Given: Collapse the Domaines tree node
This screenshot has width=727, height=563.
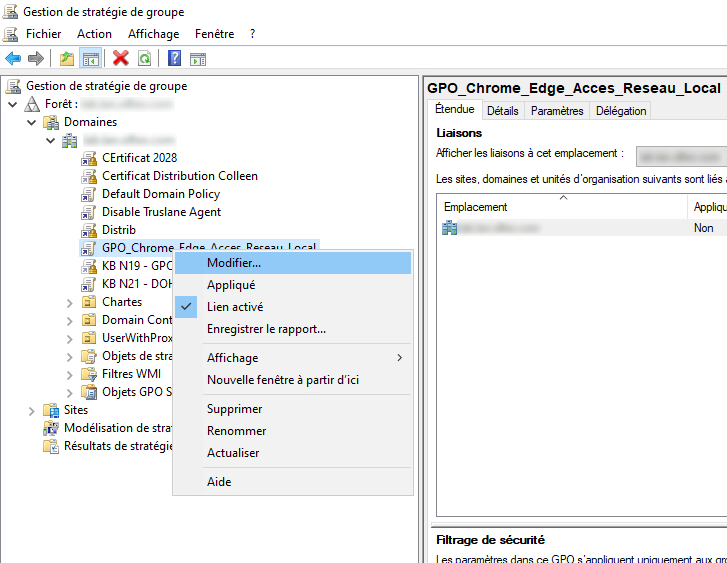Looking at the screenshot, I should point(31,122).
